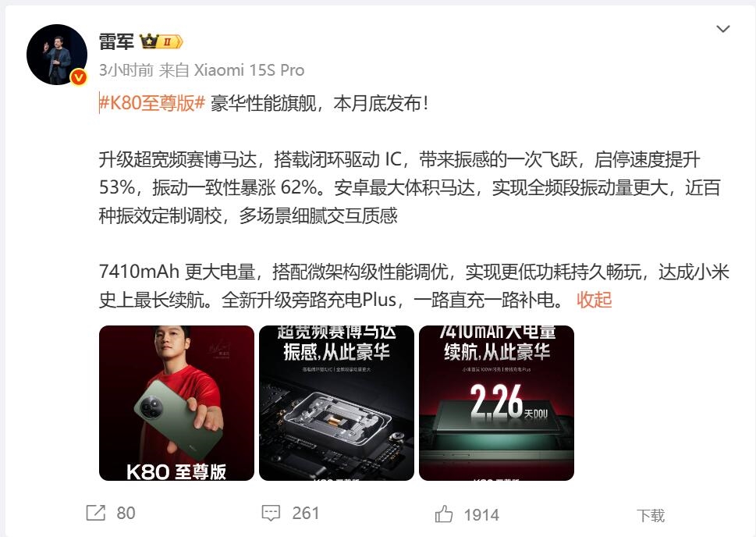Open the #K80至尊版# hashtag topic
This screenshot has height=537, width=756.
pyautogui.click(x=152, y=103)
